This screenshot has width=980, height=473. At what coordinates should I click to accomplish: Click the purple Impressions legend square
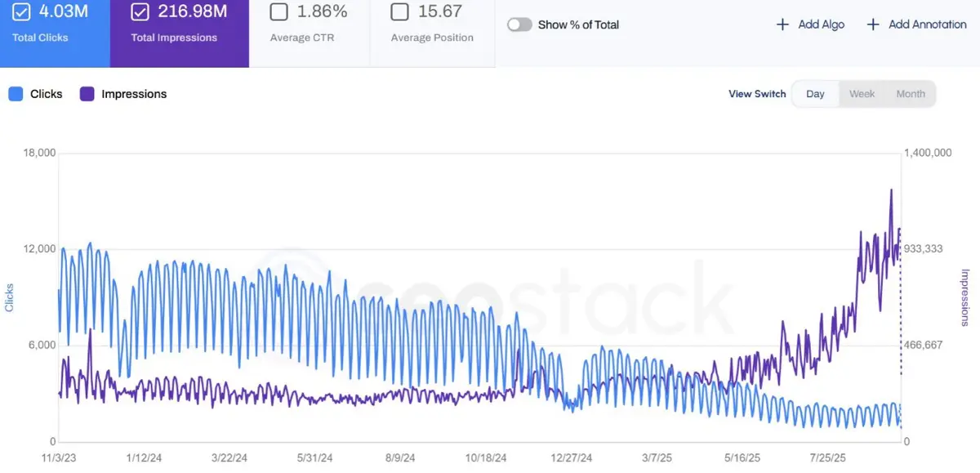[87, 94]
